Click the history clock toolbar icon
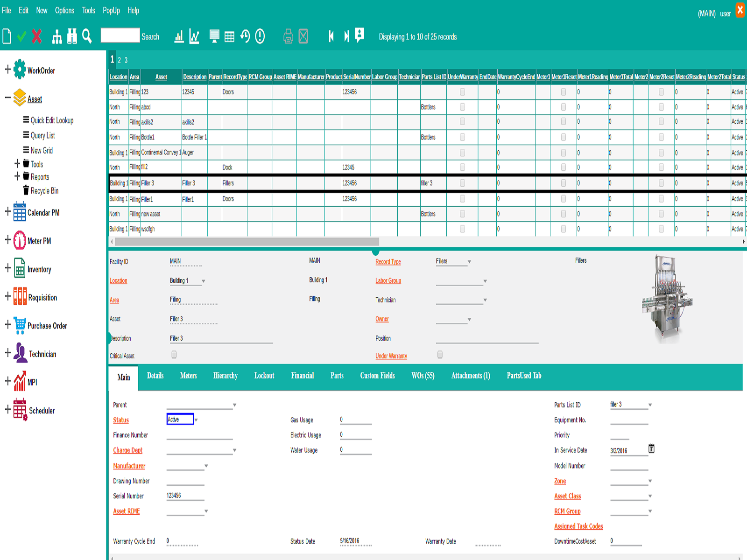This screenshot has height=560, width=747. click(245, 36)
